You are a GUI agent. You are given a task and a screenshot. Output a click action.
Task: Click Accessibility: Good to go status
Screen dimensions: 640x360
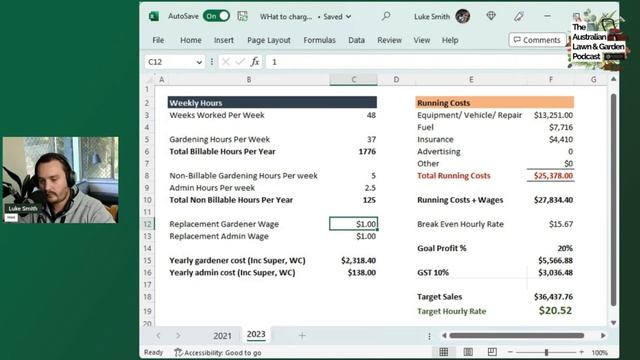[x=218, y=353]
